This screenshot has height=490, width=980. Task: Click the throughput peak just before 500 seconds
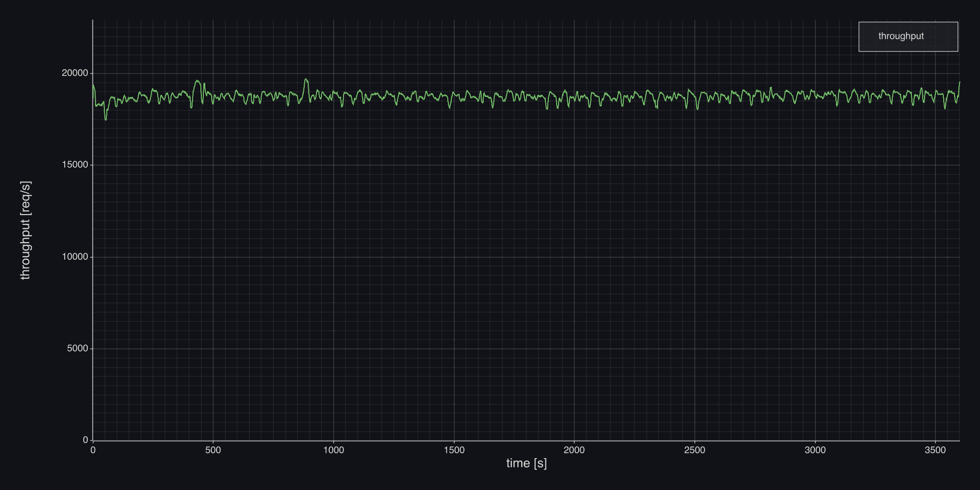197,81
